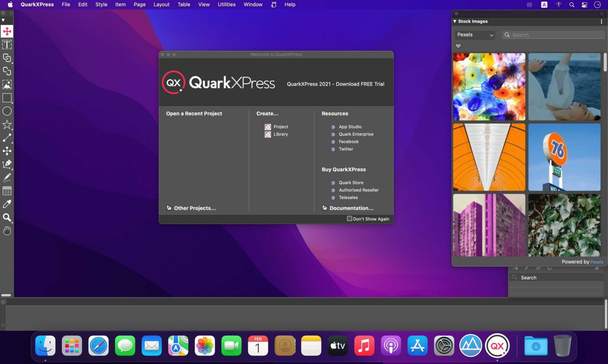Viewport: 608px width, 364px height.
Task: Pick the Bezier Pen tool
Action: tap(6, 164)
